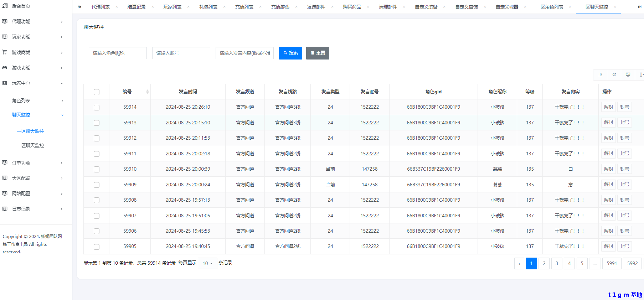Check the row 59912 checkbox
This screenshot has width=644, height=300.
click(97, 138)
